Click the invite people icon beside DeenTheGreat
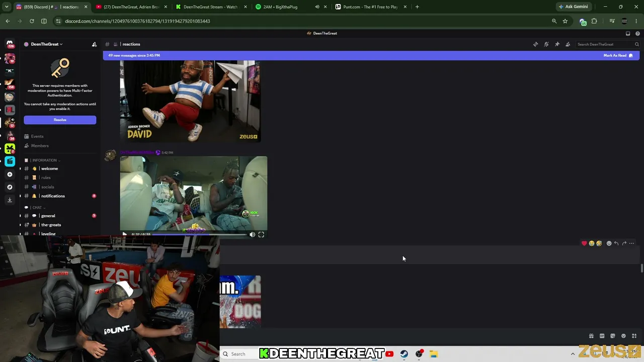Image resolution: width=644 pixels, height=362 pixels. 94,44
